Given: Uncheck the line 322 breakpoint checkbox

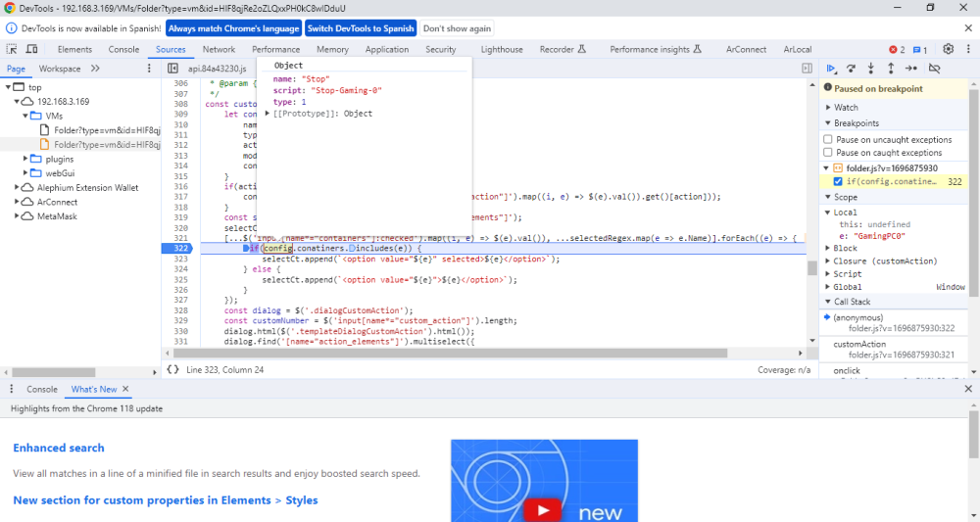Looking at the screenshot, I should pos(838,182).
